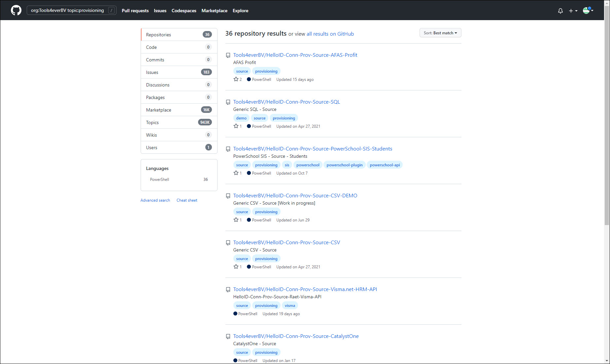This screenshot has height=364, width=610.
Task: Click repo icon beside CSV-DEMO result
Action: 228,196
